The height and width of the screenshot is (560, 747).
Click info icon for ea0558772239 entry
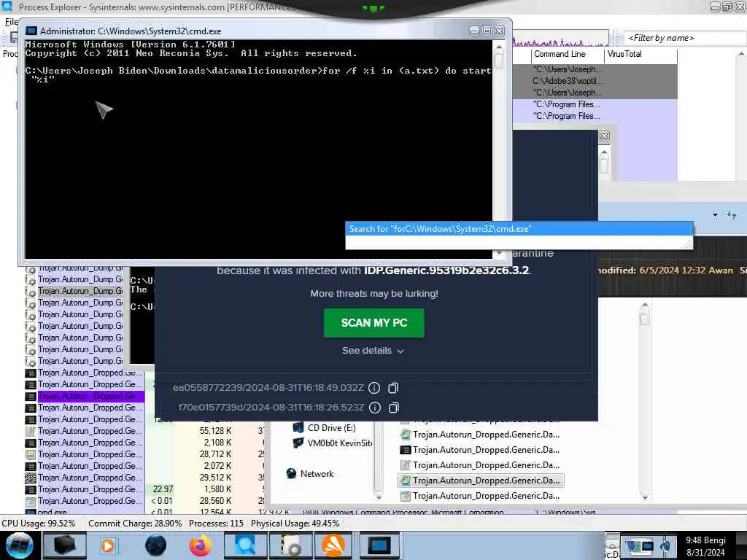[x=374, y=388]
